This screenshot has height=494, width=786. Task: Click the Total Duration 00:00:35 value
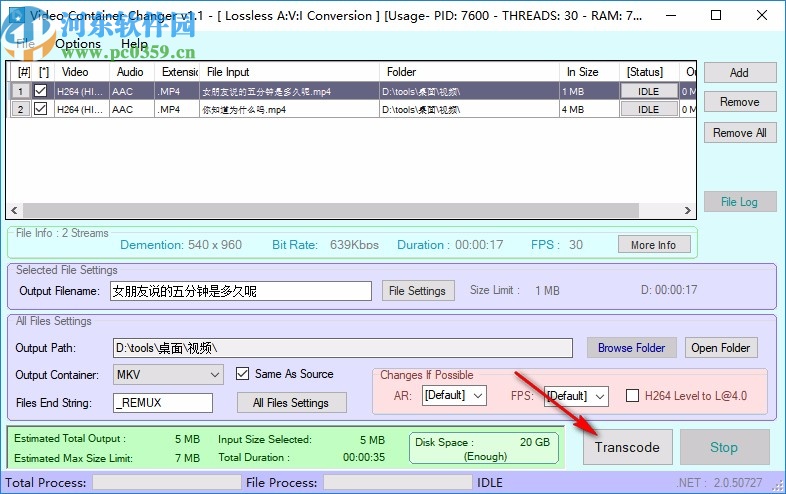[x=364, y=457]
